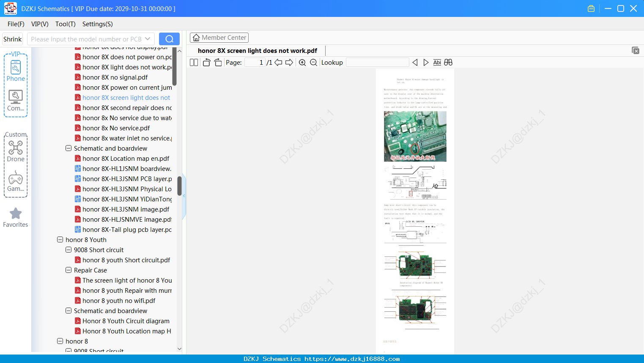Rotate the PDF page counterclockwise
This screenshot has height=363, width=644.
[207, 63]
